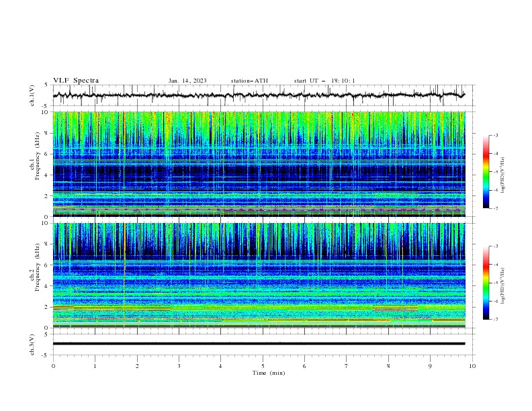
Task: Click the "Time (min)" axis label
Action: pos(269,373)
